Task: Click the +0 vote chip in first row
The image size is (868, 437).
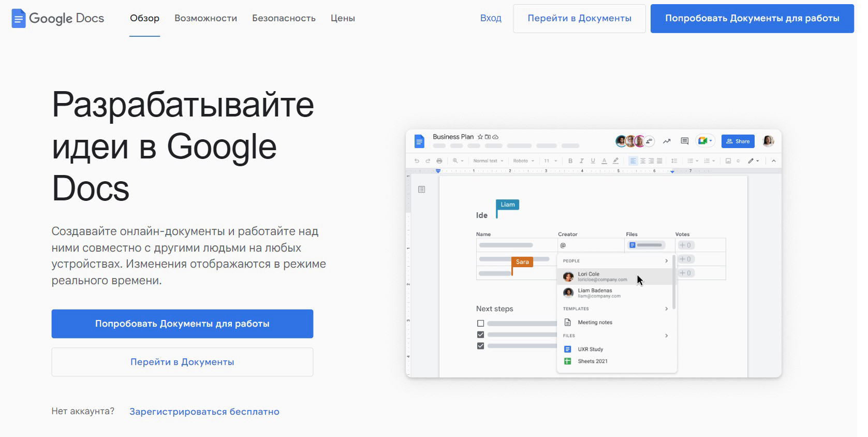Action: pos(686,245)
